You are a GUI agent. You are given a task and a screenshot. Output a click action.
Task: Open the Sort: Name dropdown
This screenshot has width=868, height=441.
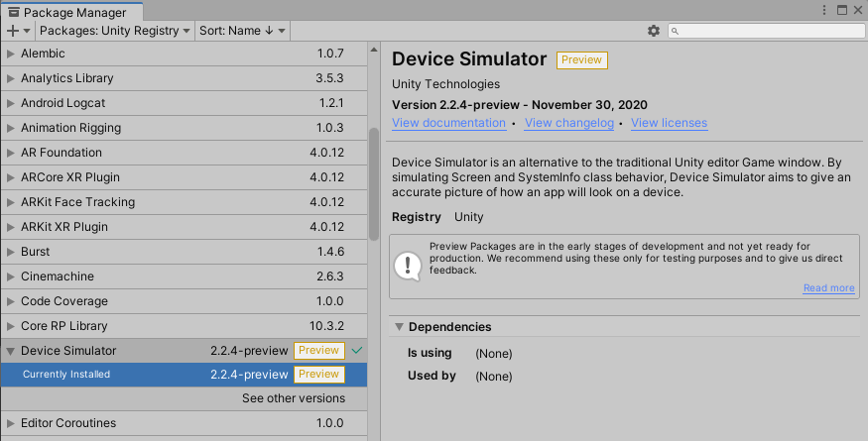click(x=242, y=31)
